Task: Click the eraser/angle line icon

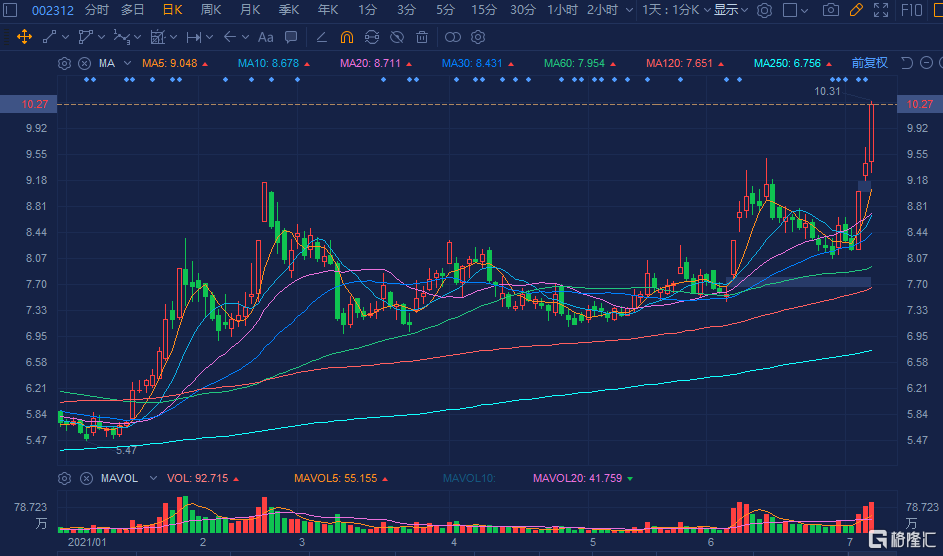Action: click(x=322, y=37)
